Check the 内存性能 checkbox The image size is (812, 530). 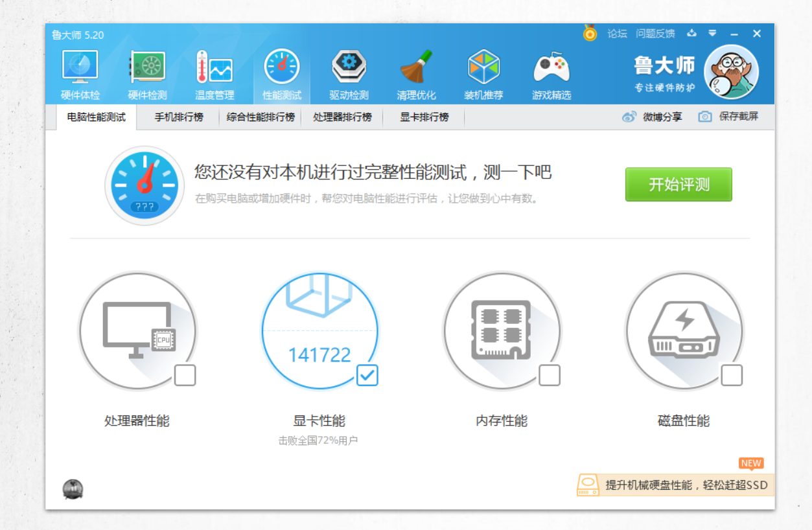coord(550,375)
